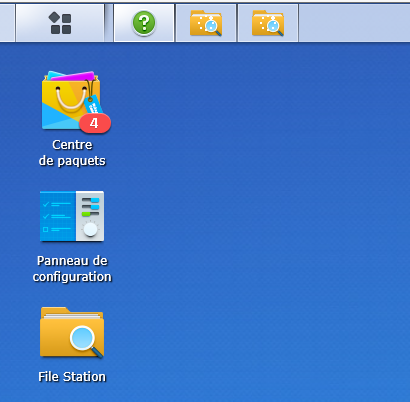
Task: Click the "Panneau de configuration" text label
Action: (72, 269)
